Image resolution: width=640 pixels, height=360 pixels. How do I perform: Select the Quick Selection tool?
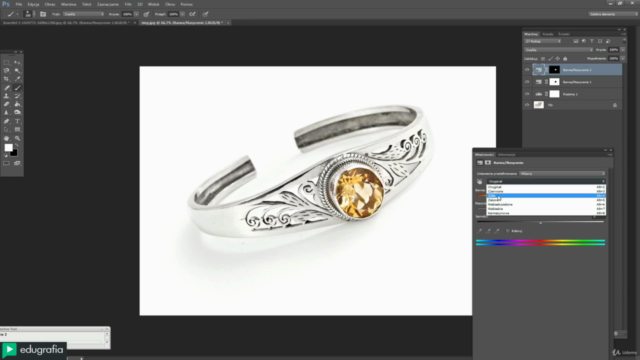point(17,71)
